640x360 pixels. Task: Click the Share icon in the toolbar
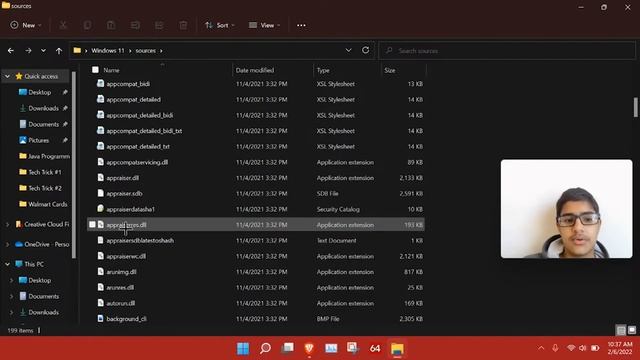click(159, 25)
